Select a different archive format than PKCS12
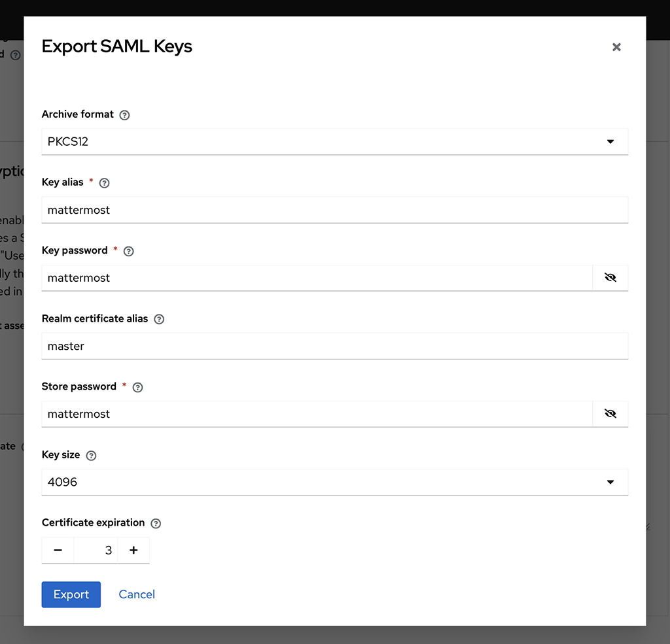The image size is (670, 644). 610,141
